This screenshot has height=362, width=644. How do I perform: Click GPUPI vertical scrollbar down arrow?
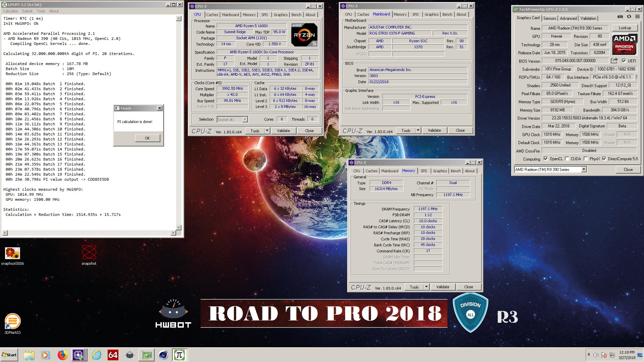(179, 227)
